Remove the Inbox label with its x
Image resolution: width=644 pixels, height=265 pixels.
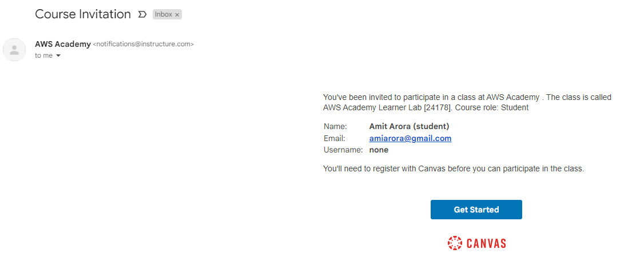(177, 15)
